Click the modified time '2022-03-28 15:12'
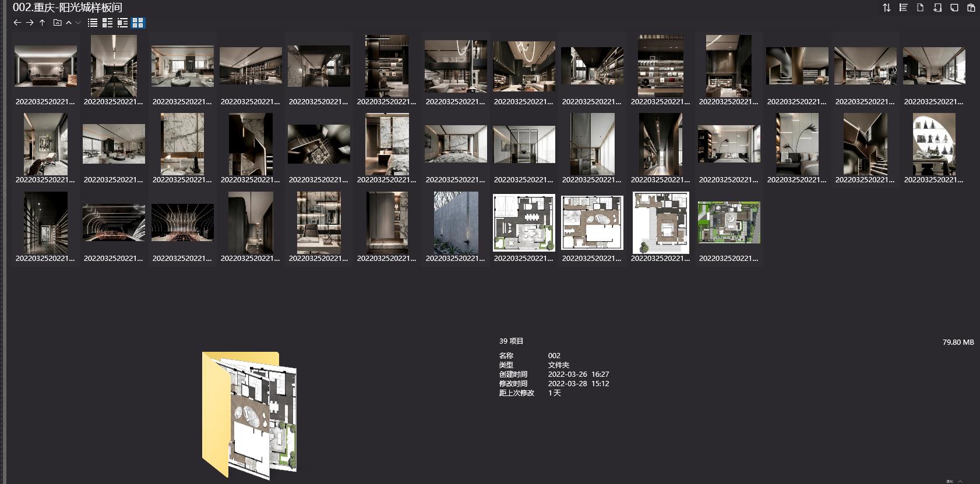 click(579, 383)
